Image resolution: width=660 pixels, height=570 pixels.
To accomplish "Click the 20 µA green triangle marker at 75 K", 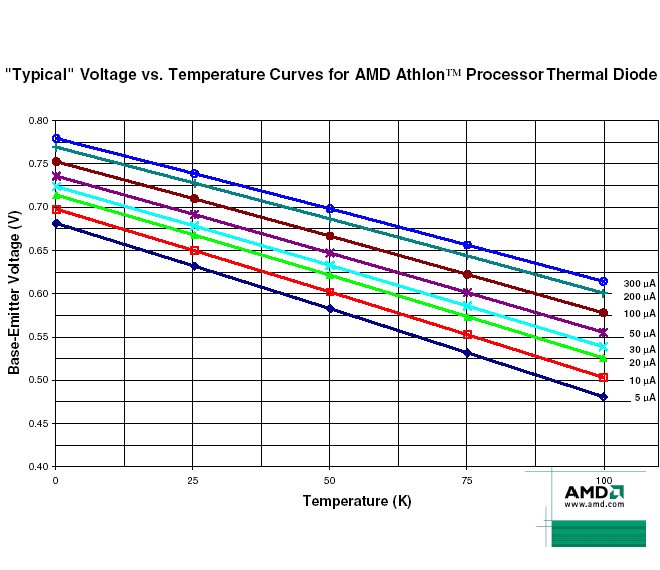I will point(467,317).
